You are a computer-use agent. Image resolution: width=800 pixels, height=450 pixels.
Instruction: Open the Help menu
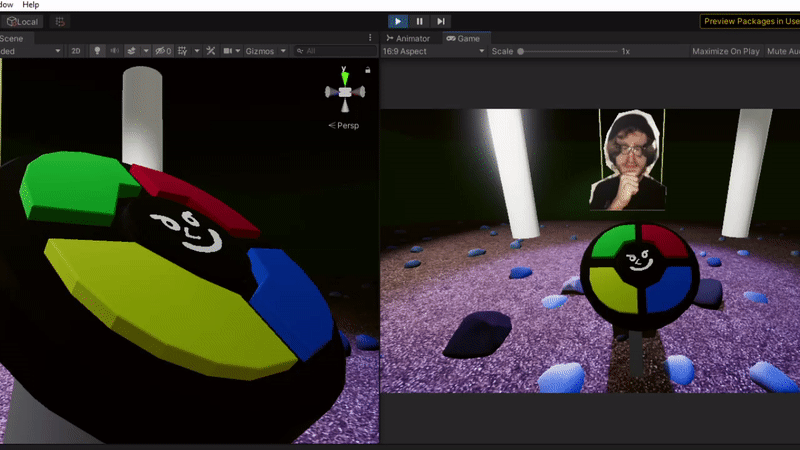pyautogui.click(x=31, y=5)
